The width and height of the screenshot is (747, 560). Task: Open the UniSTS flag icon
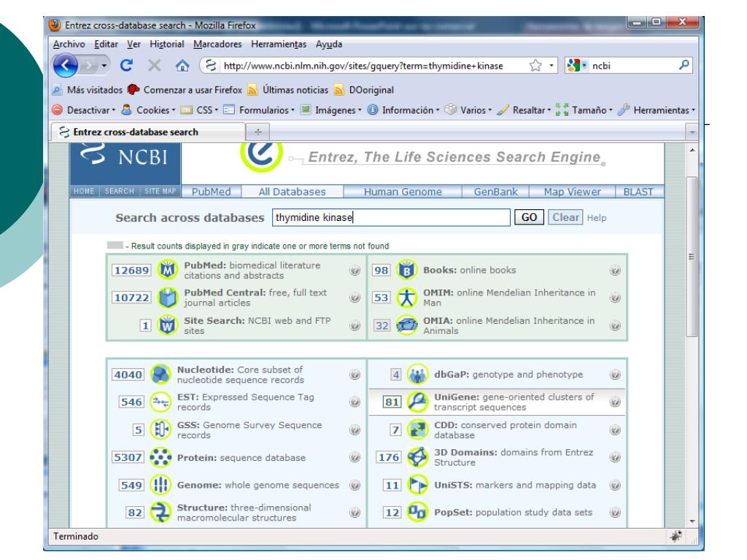point(417,485)
